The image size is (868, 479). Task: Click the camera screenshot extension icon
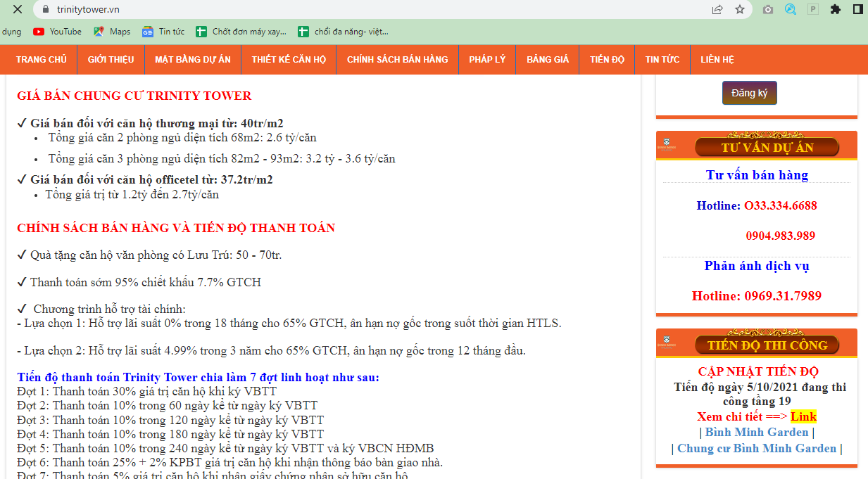pos(768,9)
